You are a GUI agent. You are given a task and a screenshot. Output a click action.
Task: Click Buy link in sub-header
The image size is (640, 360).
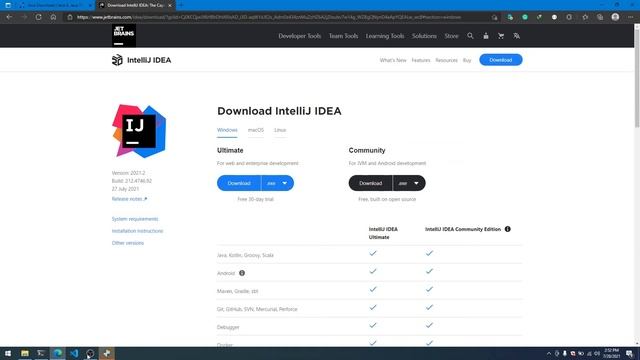(x=467, y=60)
